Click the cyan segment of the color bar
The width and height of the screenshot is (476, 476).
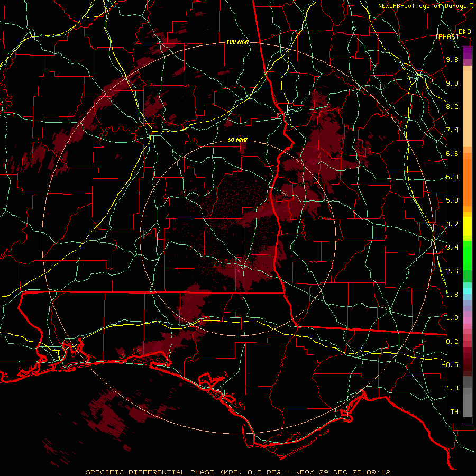point(467,291)
